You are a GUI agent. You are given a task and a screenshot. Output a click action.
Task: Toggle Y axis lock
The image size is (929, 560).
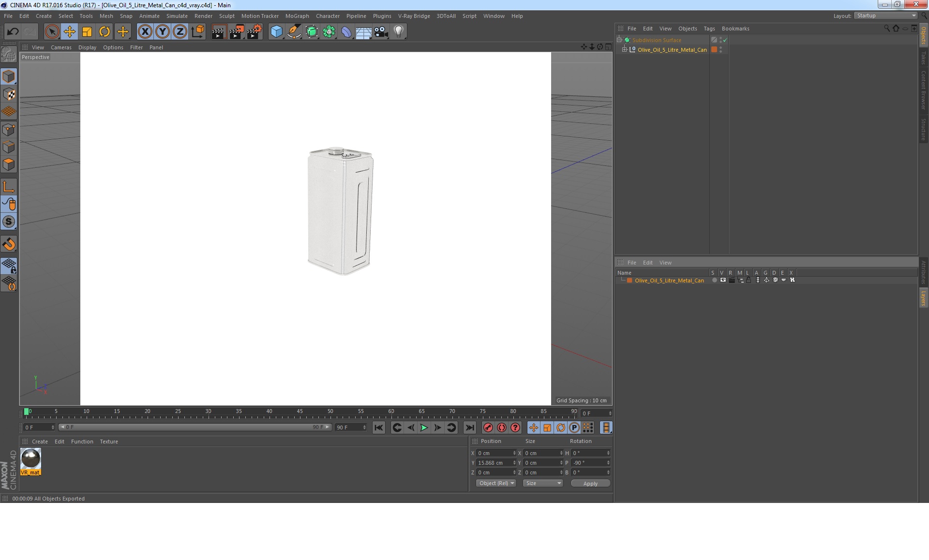[162, 32]
